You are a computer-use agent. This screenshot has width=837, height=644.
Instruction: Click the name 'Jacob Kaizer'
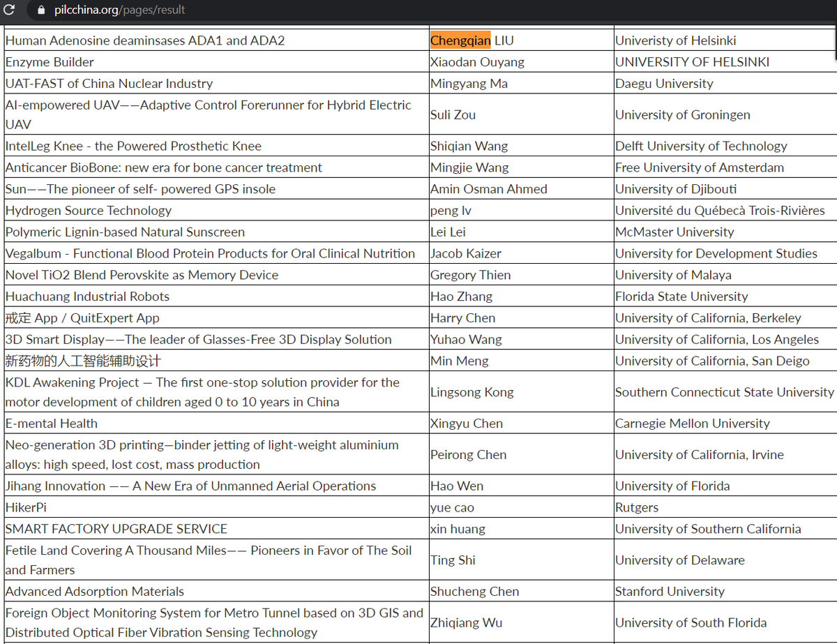pos(465,254)
